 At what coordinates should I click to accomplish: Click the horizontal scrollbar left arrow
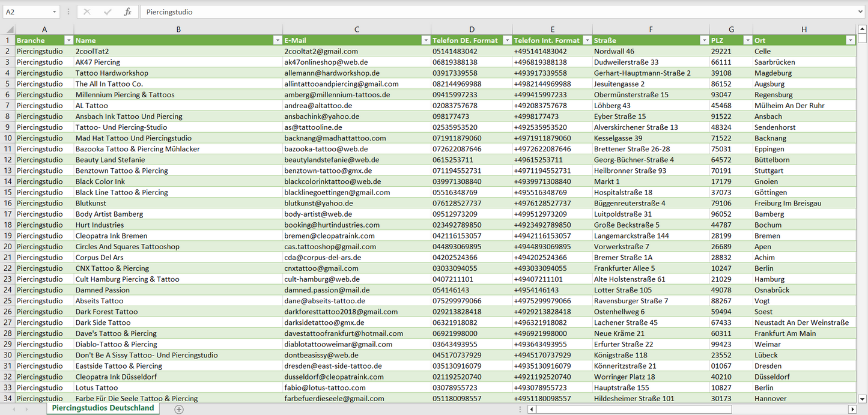click(531, 409)
